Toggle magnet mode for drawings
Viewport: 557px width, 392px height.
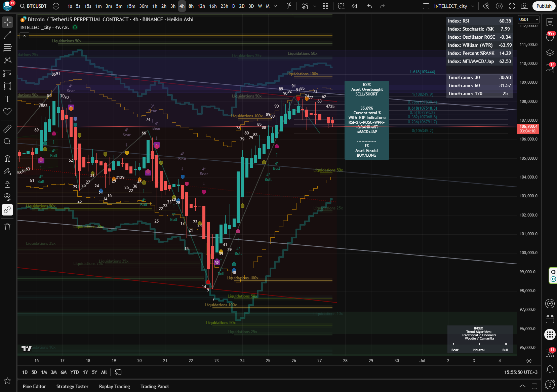point(7,158)
